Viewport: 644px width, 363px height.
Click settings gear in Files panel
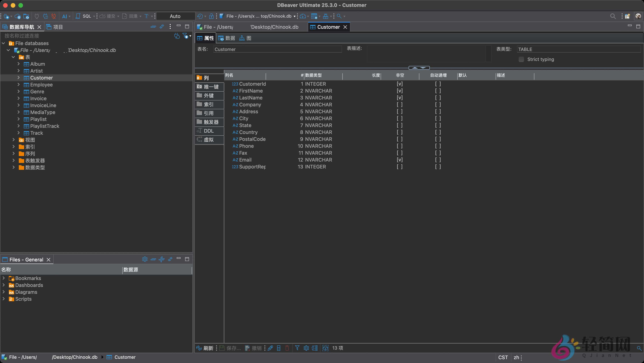(x=145, y=259)
